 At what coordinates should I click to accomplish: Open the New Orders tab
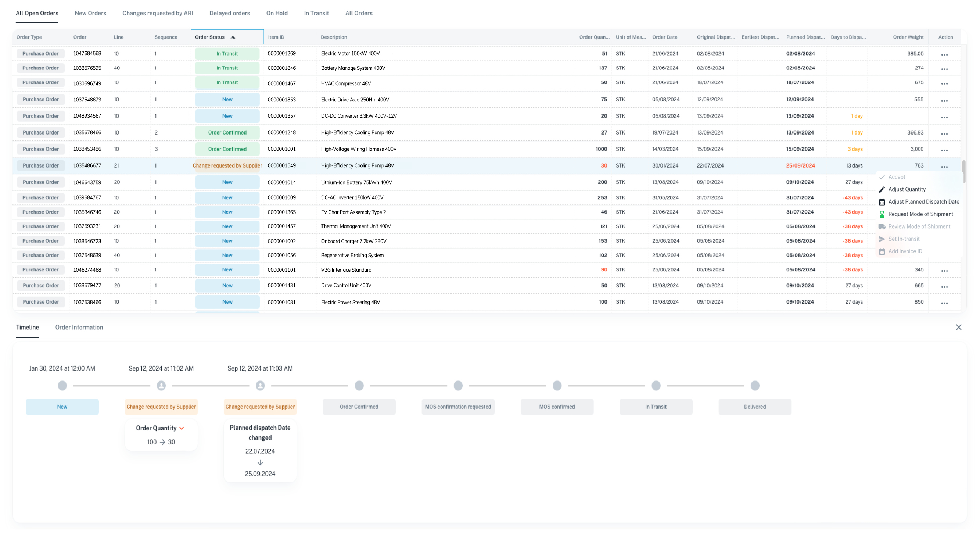tap(90, 13)
